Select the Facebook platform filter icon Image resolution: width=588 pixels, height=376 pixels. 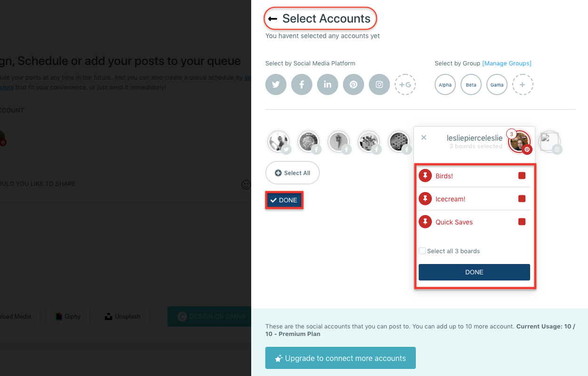tap(302, 84)
